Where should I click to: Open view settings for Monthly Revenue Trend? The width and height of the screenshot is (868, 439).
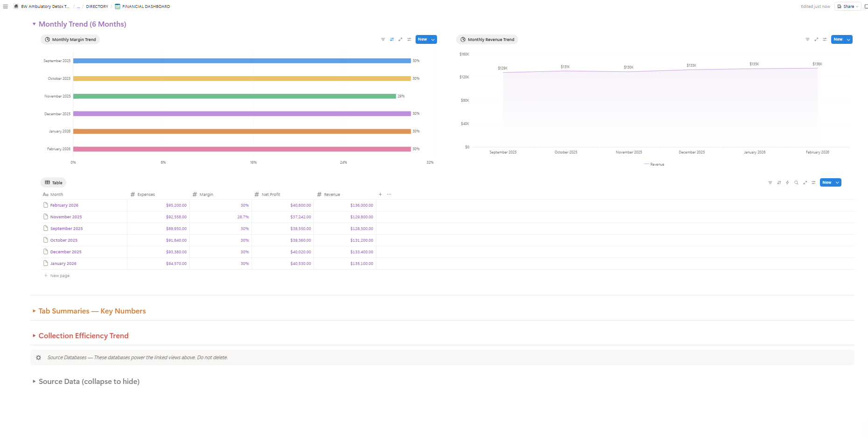click(x=825, y=40)
